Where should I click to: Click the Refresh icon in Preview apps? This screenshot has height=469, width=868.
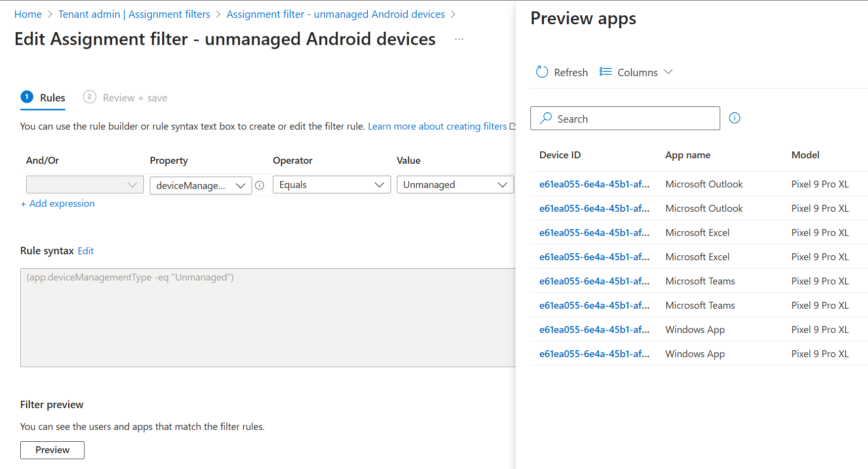tap(542, 72)
